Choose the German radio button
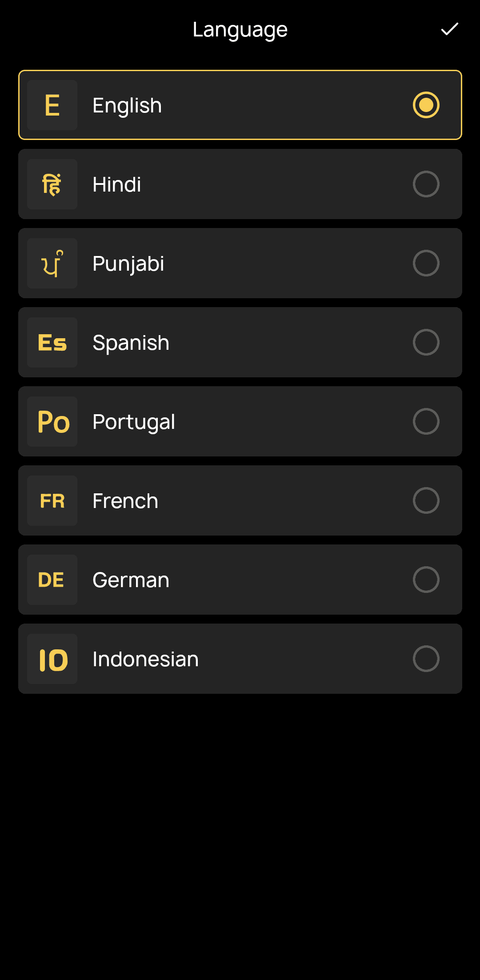This screenshot has height=980, width=480. (x=426, y=580)
